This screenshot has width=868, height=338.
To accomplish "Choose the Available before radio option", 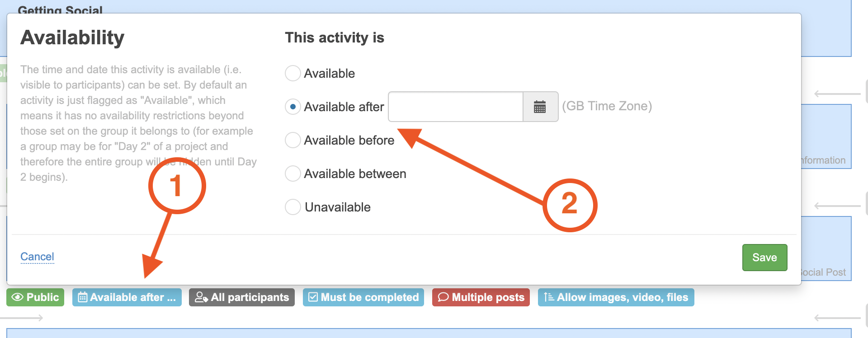I will point(293,140).
